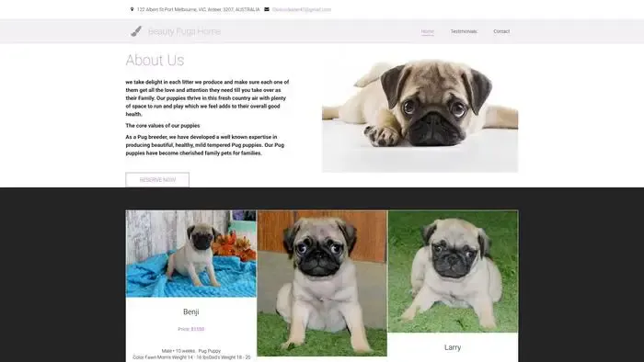Screen dimensions: 644x362
Task: Click Benji's 'Male • 10 weeks' description line
Action: (191, 351)
